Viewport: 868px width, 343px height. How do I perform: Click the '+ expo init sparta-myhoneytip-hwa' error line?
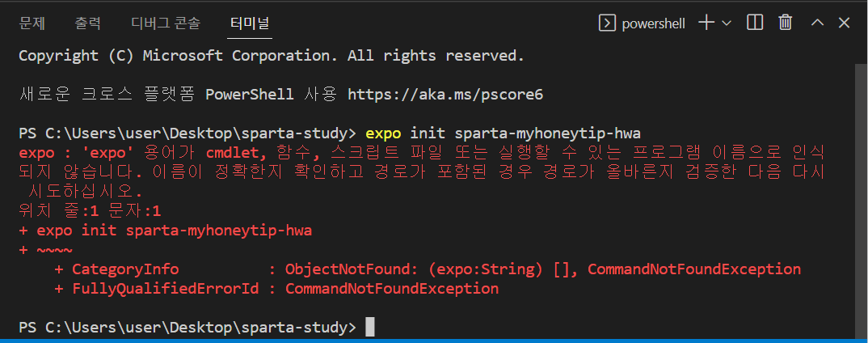[166, 231]
